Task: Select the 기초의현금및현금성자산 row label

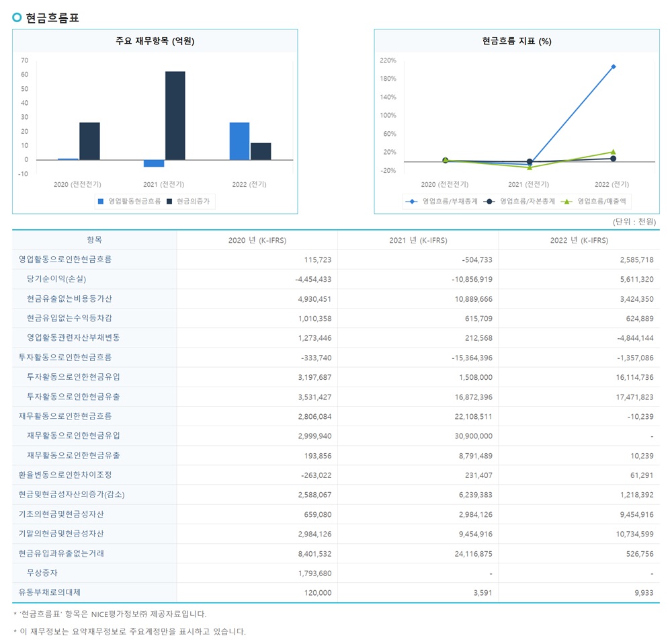Action: point(61,514)
